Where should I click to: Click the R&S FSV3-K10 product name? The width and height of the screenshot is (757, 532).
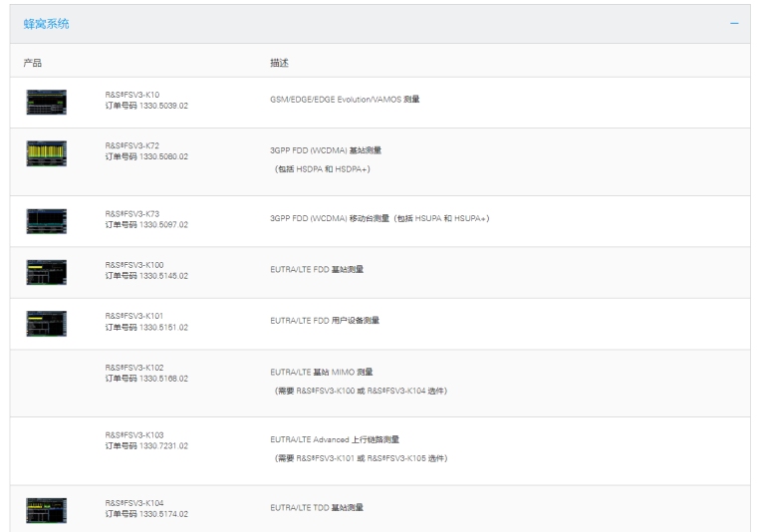(x=132, y=95)
